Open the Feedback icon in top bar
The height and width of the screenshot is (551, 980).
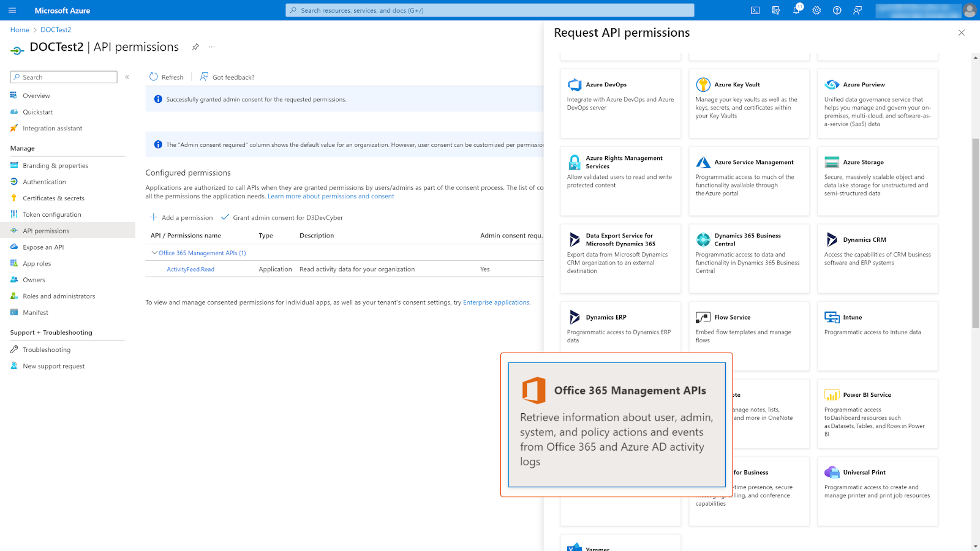click(x=858, y=10)
